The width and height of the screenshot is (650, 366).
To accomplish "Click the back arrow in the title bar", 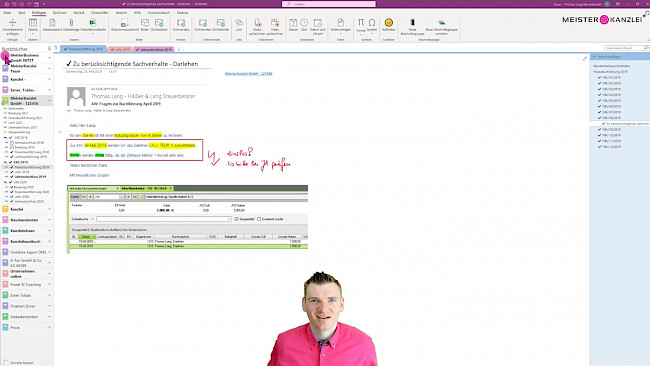I will pyautogui.click(x=6, y=4).
